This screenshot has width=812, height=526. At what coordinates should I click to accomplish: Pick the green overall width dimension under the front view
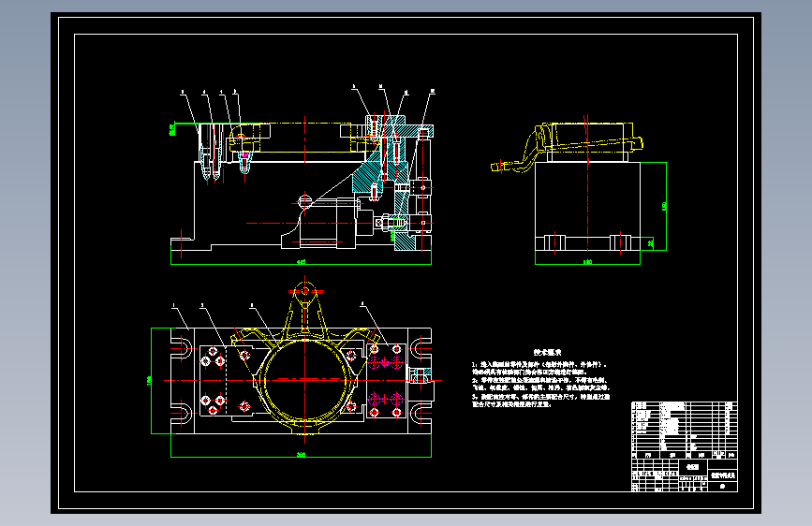[x=301, y=262]
